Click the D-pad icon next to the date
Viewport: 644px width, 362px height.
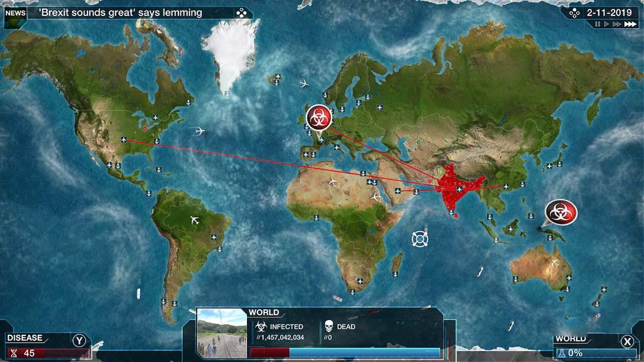pyautogui.click(x=574, y=12)
